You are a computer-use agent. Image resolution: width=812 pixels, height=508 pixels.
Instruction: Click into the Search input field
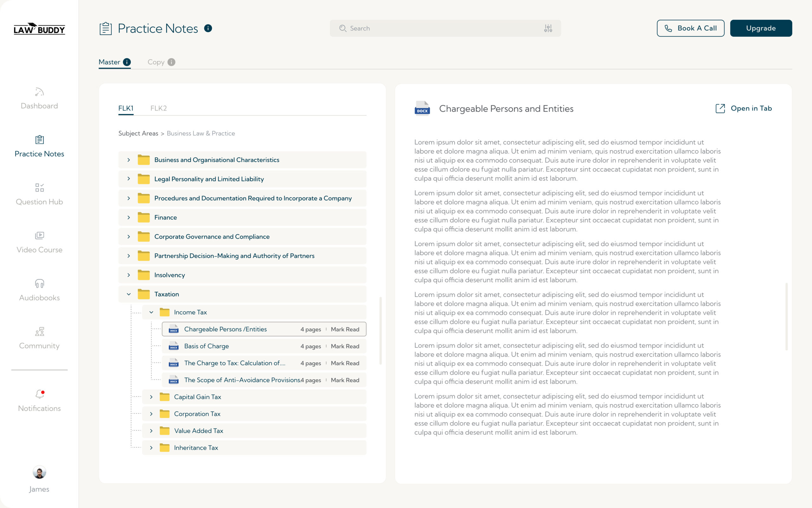[445, 28]
